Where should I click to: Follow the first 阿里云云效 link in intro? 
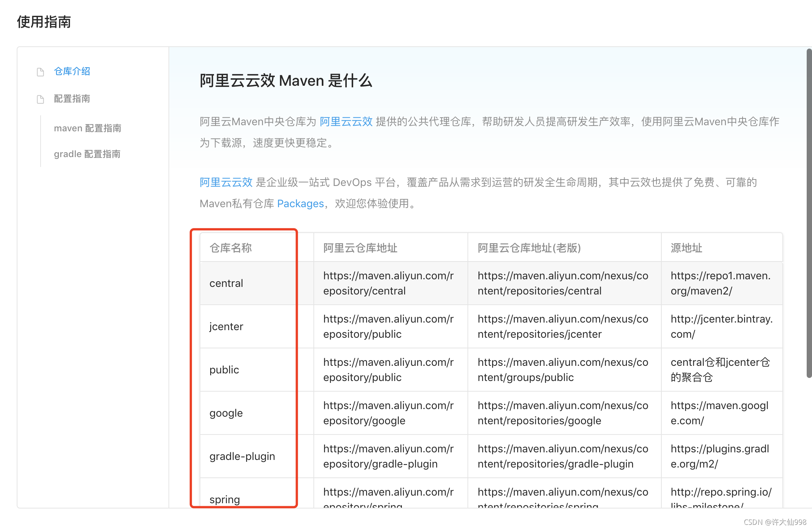346,121
